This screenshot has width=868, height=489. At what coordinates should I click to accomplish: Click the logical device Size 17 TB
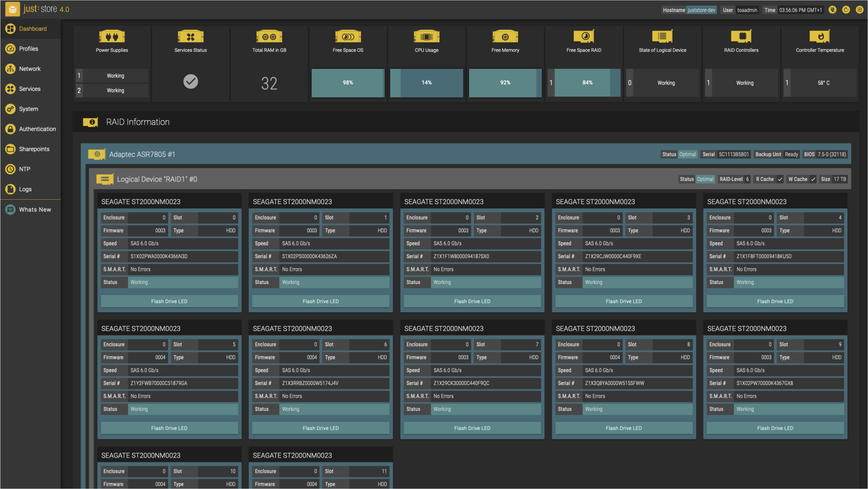[839, 179]
